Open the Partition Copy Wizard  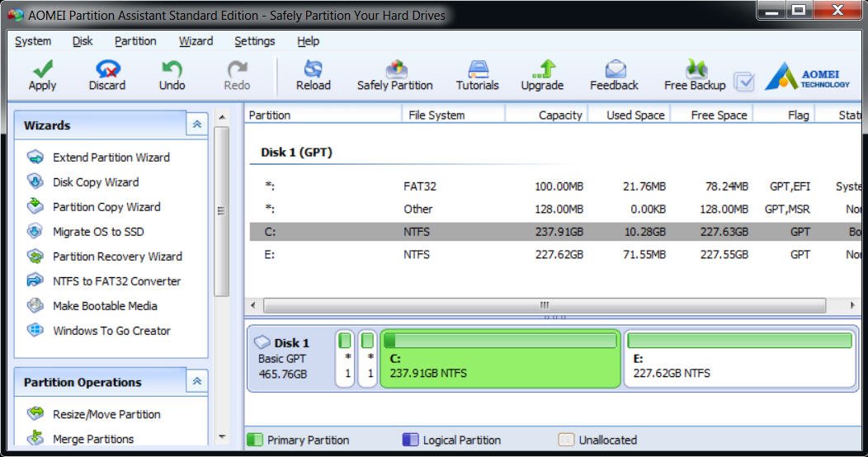tap(93, 207)
